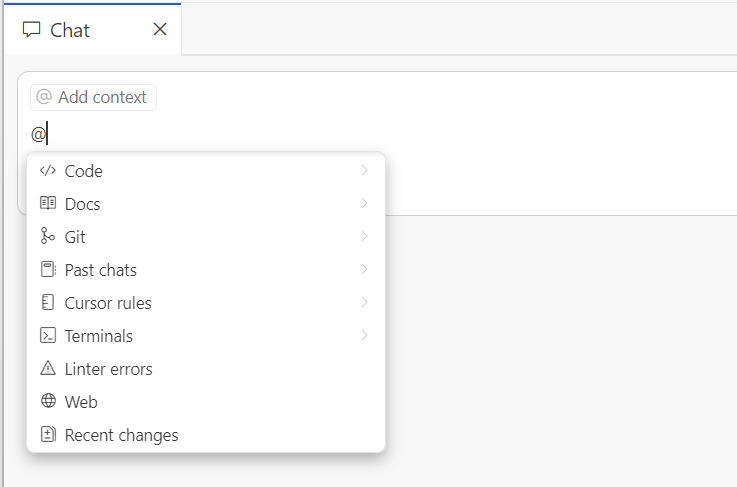Select Linter errors from context menu
This screenshot has height=487, width=737.
[x=108, y=369]
